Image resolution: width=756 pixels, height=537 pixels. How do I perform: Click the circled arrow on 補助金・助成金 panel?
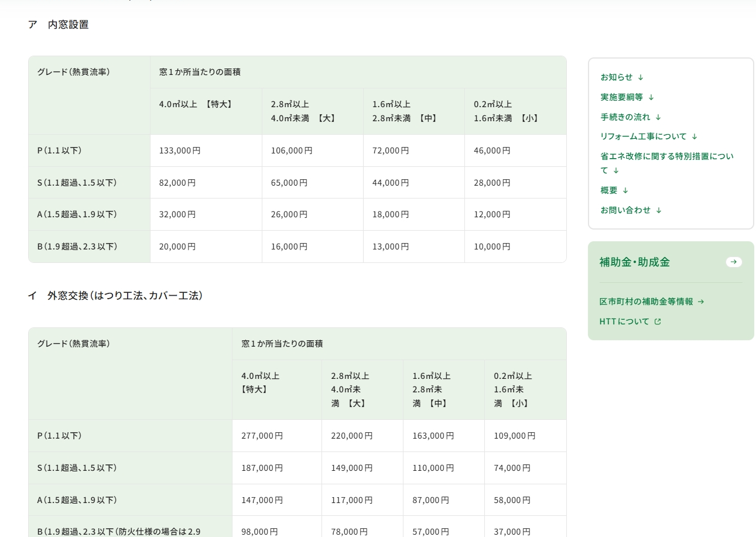[734, 262]
